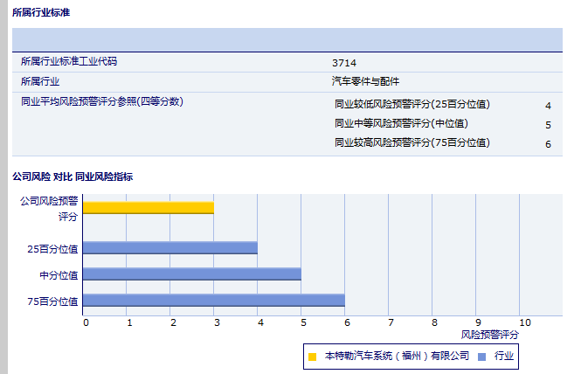Click the blue 25百分位值 bar in chart
Image resolution: width=588 pixels, height=374 pixels.
click(170, 247)
